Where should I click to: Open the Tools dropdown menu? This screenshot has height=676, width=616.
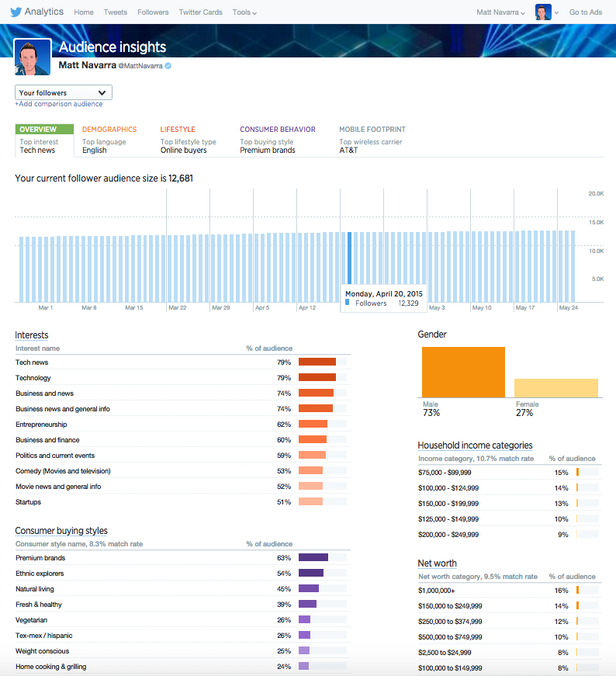244,12
